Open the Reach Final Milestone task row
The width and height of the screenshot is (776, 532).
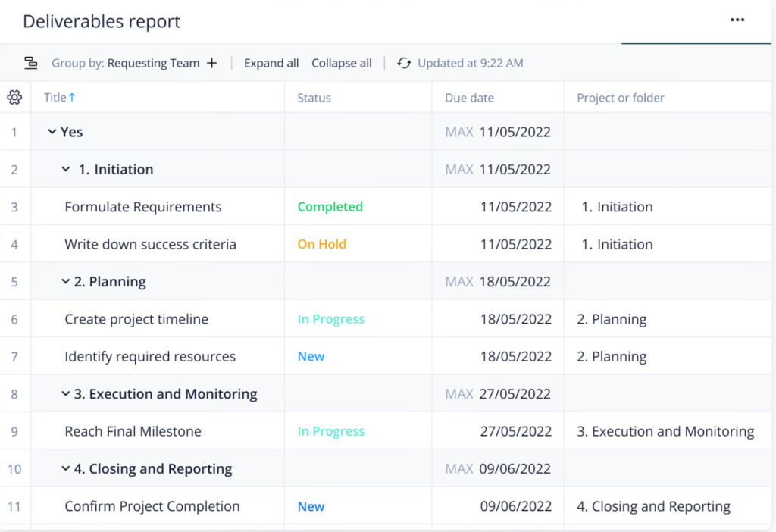(133, 430)
